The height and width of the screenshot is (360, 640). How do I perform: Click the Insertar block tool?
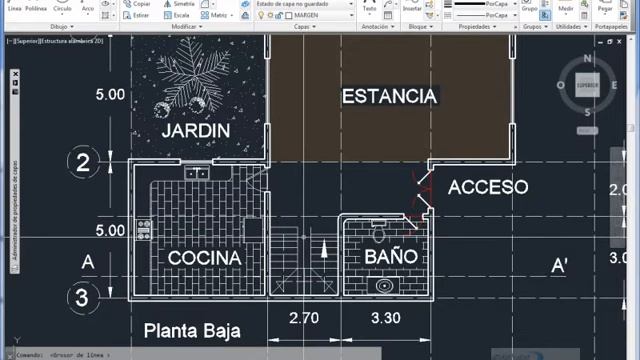pos(412,6)
